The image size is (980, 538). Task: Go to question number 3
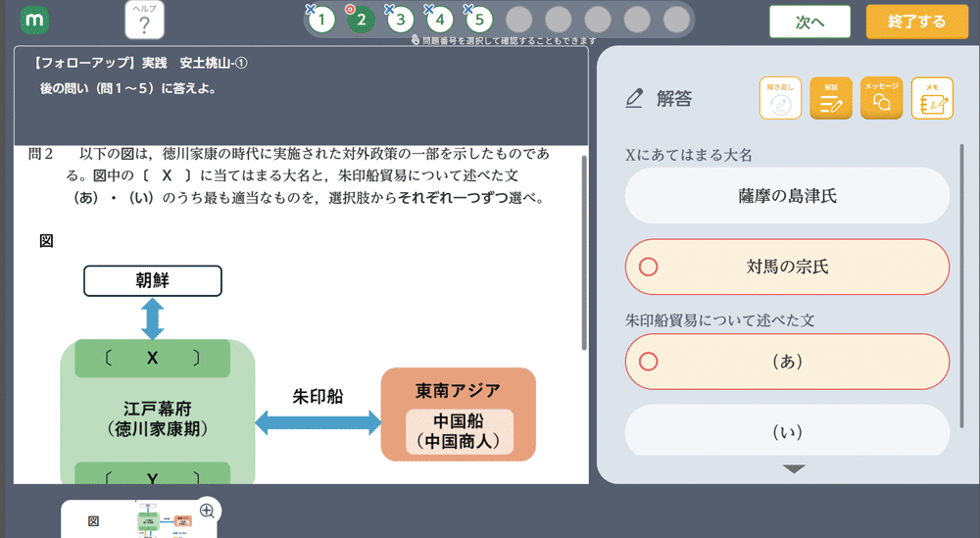(x=400, y=20)
